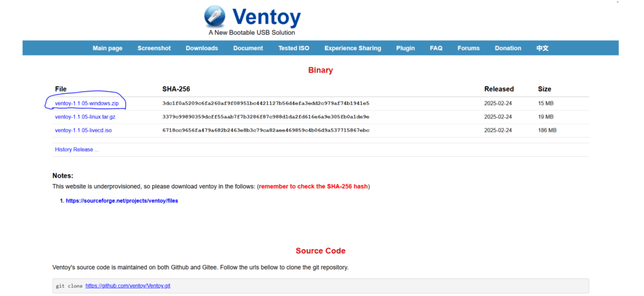Download ventoy-1.1.05-windows.zip
The height and width of the screenshot is (296, 644).
(x=87, y=103)
